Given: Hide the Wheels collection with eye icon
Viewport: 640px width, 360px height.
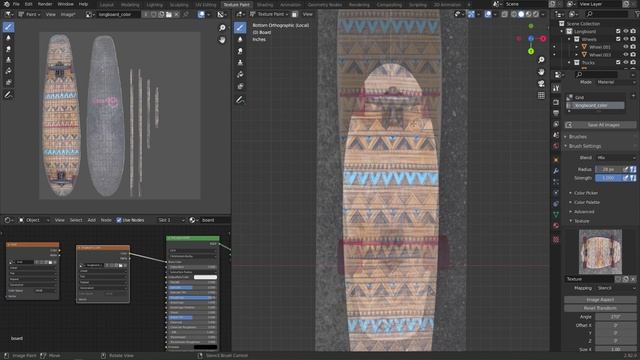Looking at the screenshot, I should 626,39.
